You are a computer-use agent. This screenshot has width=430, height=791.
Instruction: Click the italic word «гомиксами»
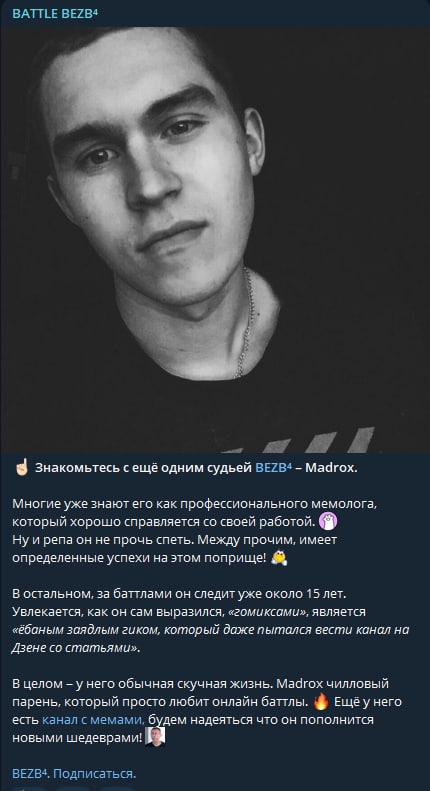[x=268, y=612]
